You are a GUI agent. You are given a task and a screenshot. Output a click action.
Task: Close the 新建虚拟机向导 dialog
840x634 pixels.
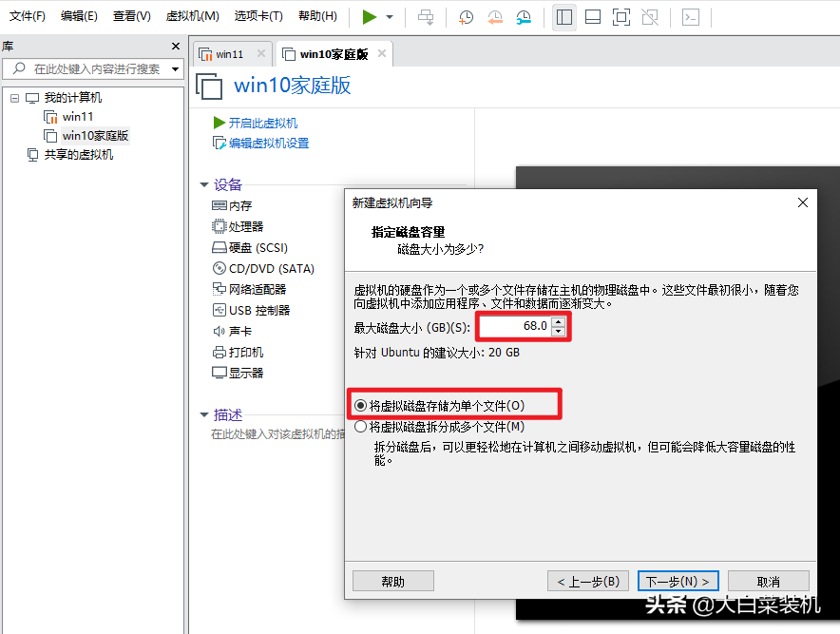[x=803, y=202]
